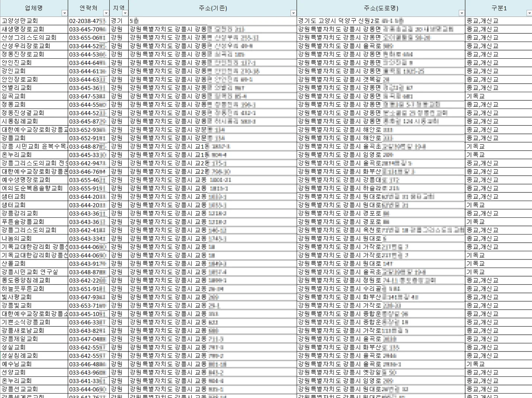Select the 강릉감리교회 cell
The width and height of the screenshot is (532, 398).
pos(34,213)
